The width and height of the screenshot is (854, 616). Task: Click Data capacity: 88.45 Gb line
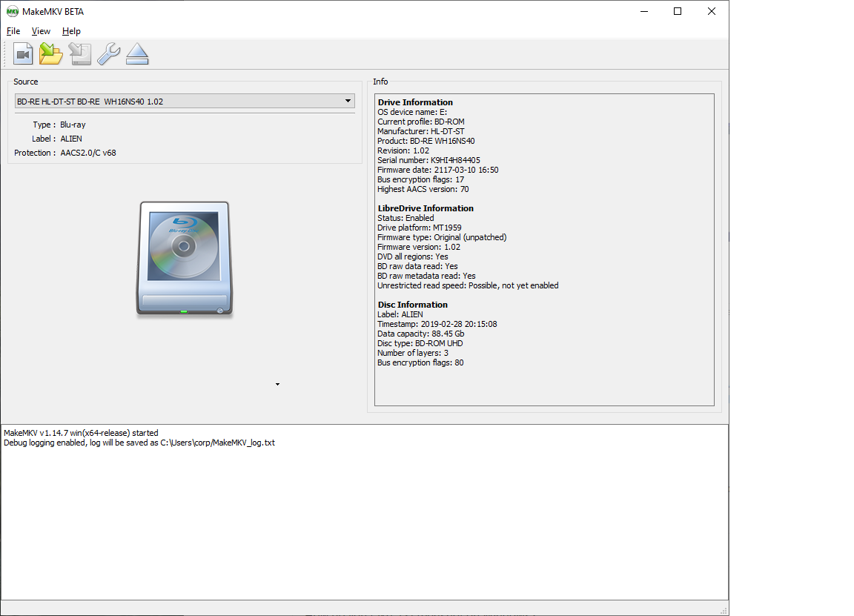421,334
